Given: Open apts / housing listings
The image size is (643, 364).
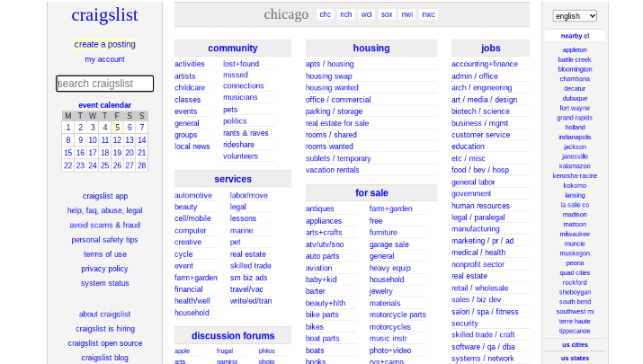Looking at the screenshot, I should [x=329, y=64].
